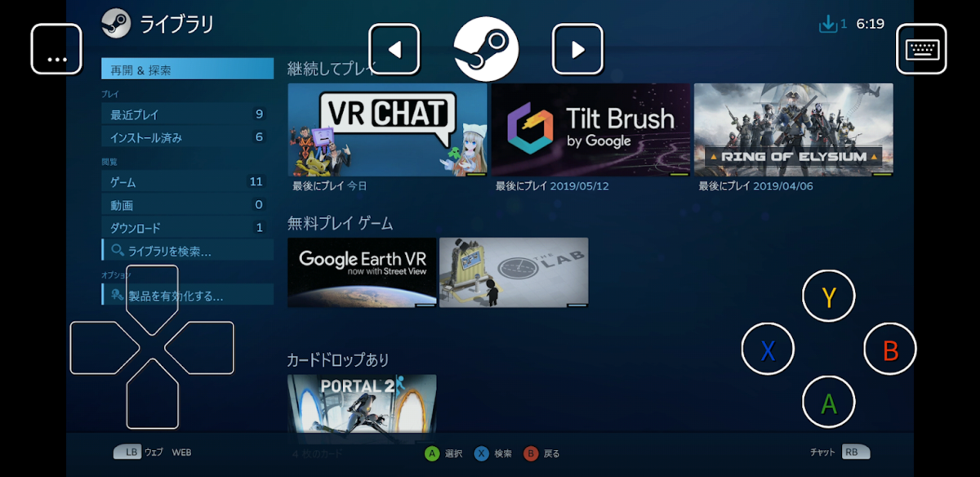
Task: Open the Tilt Brush by Google tile
Action: click(590, 130)
